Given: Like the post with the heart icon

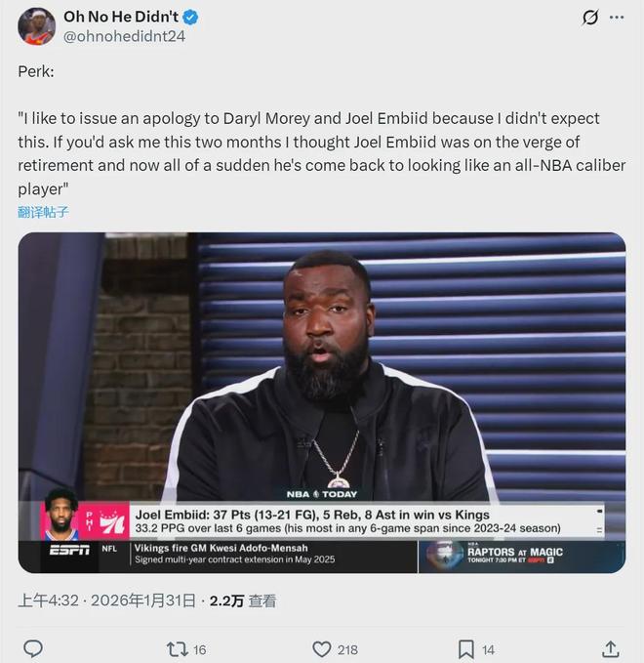Looking at the screenshot, I should (x=322, y=648).
